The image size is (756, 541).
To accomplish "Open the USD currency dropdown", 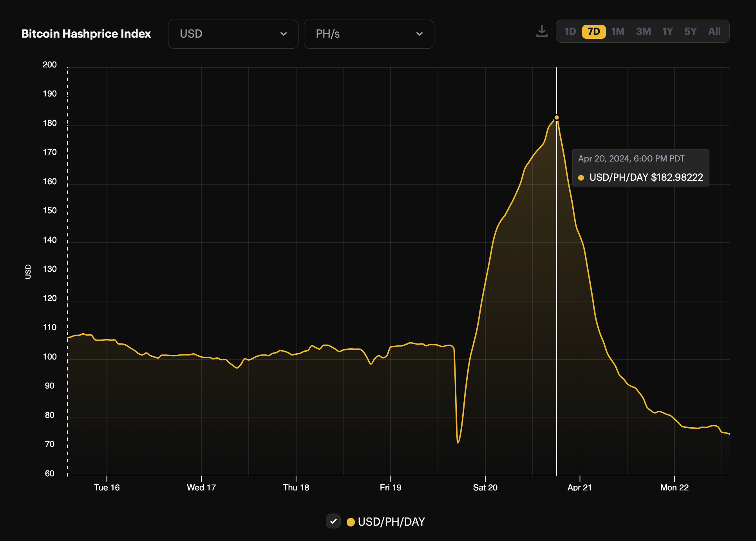I will [x=233, y=34].
